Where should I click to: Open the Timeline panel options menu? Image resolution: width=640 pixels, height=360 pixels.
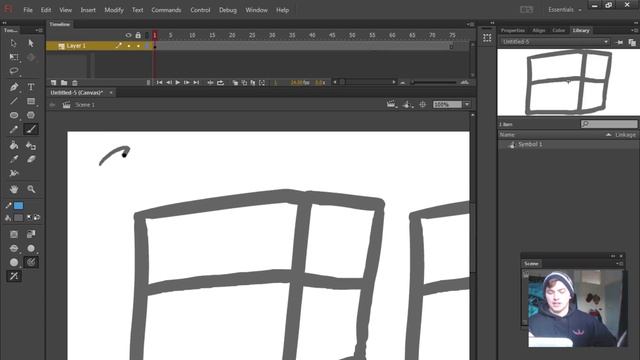coord(470,24)
